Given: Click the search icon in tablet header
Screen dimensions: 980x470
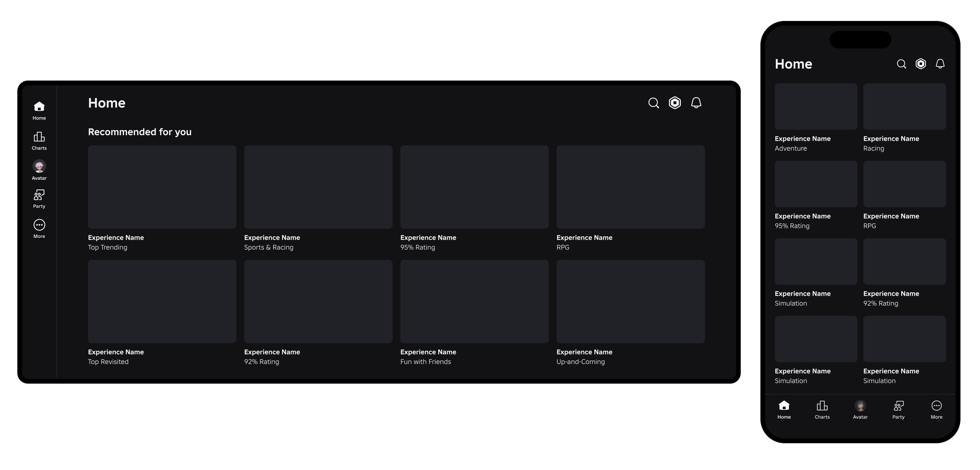Looking at the screenshot, I should click(654, 103).
